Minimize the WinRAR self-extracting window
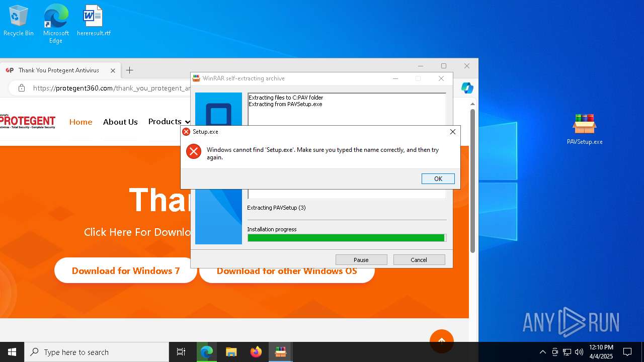 click(395, 78)
